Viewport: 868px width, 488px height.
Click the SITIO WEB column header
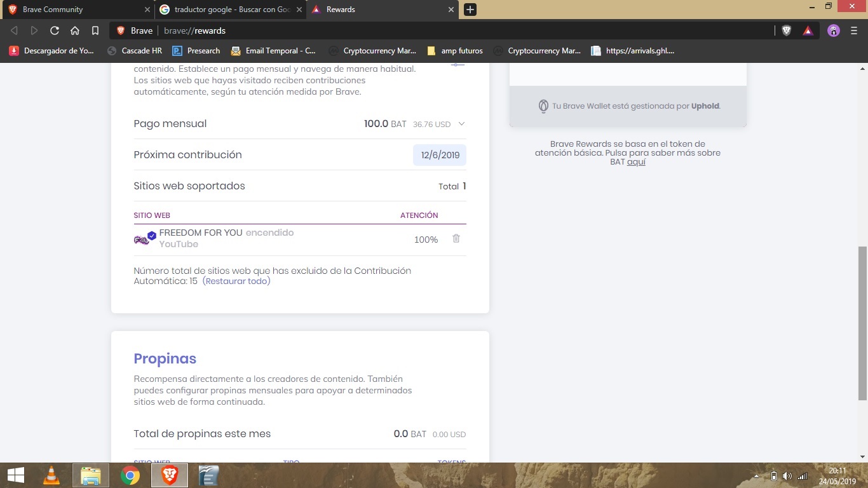coord(152,215)
